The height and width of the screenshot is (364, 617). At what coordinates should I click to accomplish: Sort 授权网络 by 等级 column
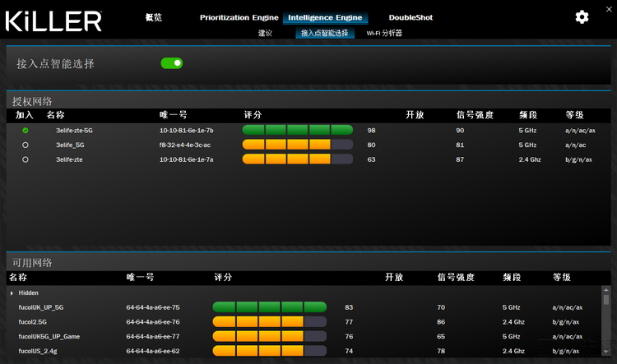(x=574, y=115)
